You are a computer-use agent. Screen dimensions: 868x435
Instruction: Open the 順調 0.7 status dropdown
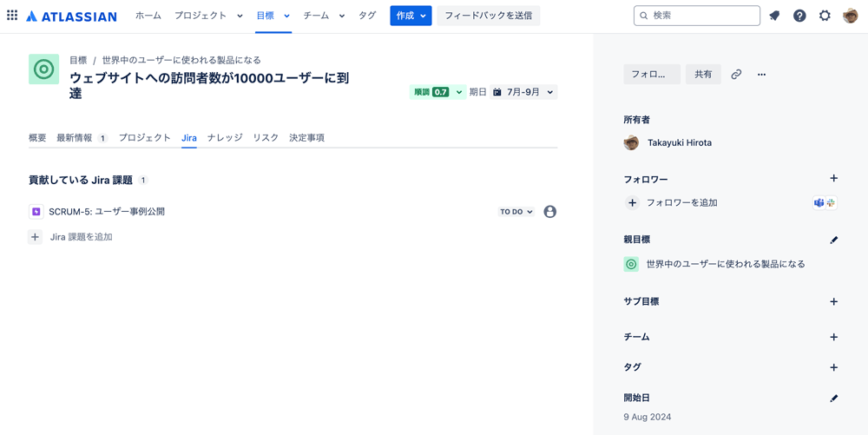(437, 92)
